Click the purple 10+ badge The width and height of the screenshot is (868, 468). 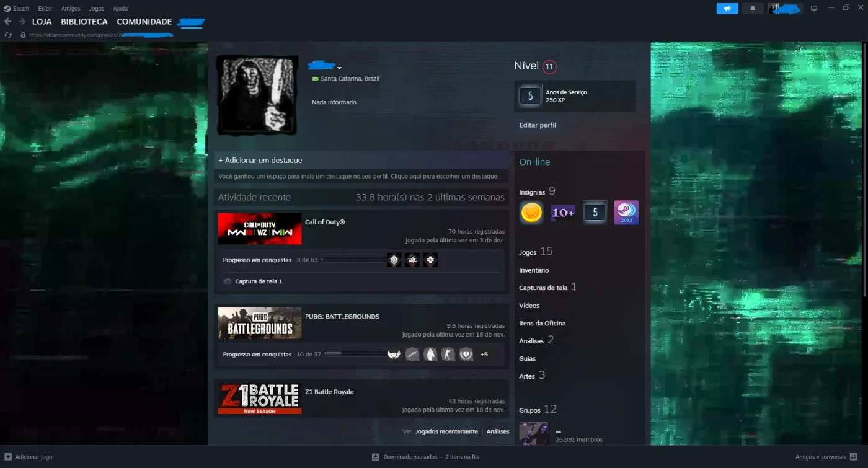pos(563,213)
